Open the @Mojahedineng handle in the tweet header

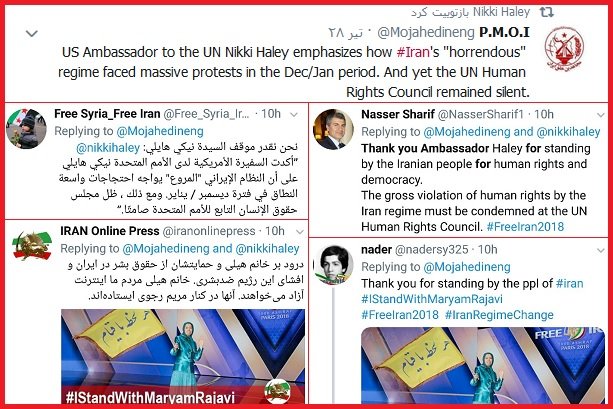tap(426, 32)
